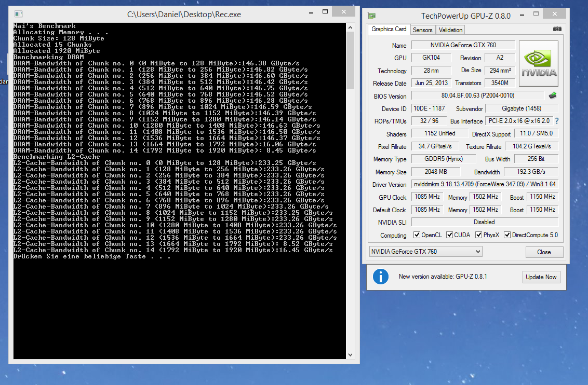
Task: Click the Name field showing NVIDIA GeForce GTX 760
Action: [x=463, y=45]
